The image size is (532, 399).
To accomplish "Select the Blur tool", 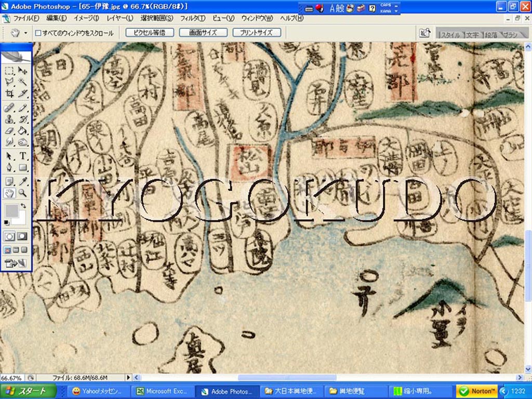I will [9, 141].
